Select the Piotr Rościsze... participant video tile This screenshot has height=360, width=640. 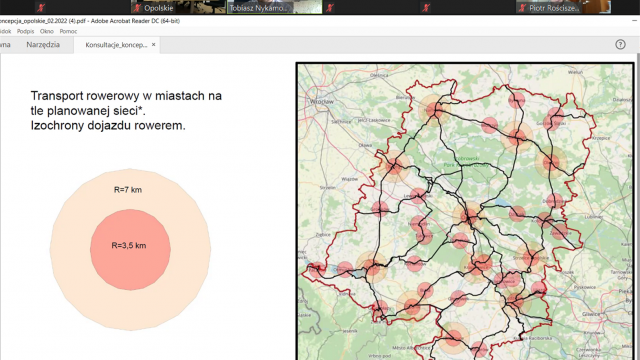coord(563,7)
